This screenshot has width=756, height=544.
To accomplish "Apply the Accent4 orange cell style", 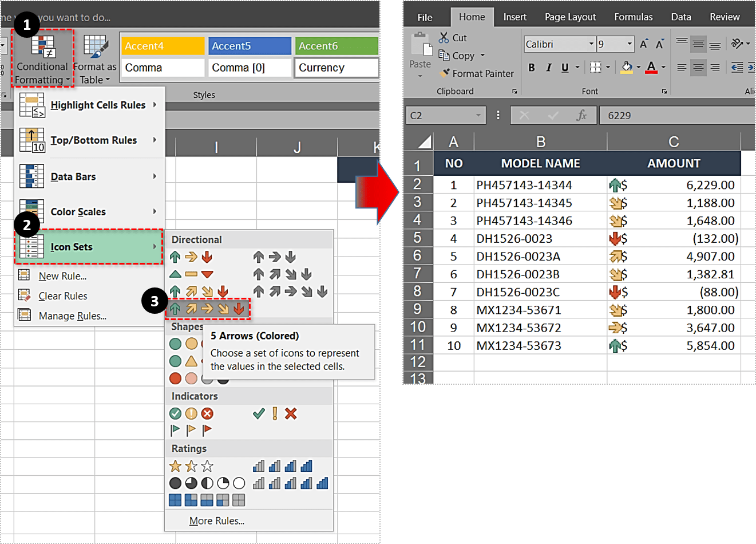I will [x=163, y=46].
